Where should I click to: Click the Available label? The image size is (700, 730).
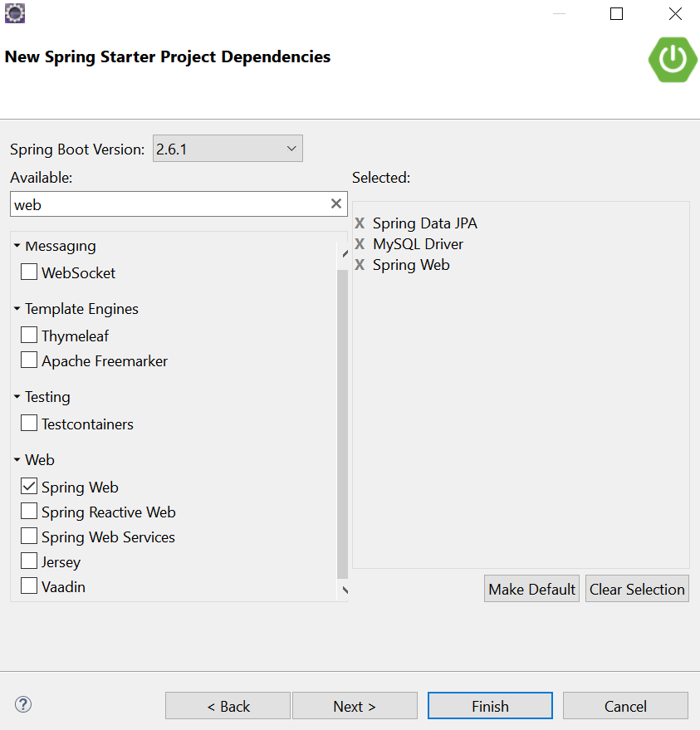point(42,178)
